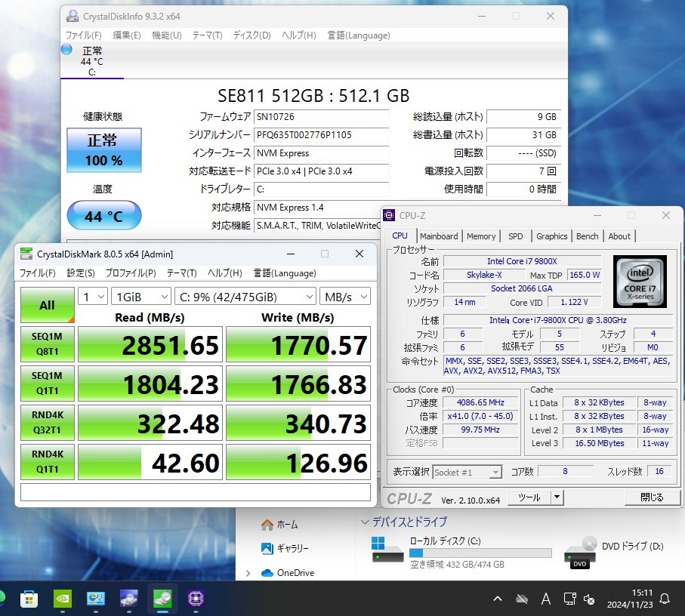Collapse the Devices and drives group
This screenshot has height=616, width=685.
point(365,522)
